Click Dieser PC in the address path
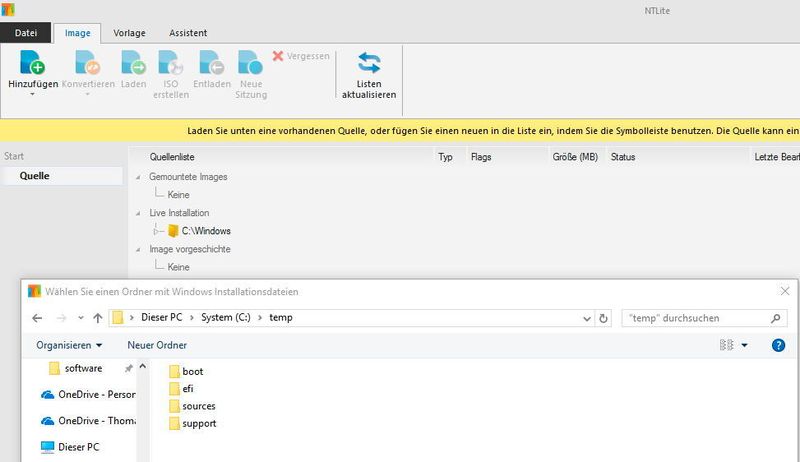This screenshot has height=462, width=800. pos(162,317)
